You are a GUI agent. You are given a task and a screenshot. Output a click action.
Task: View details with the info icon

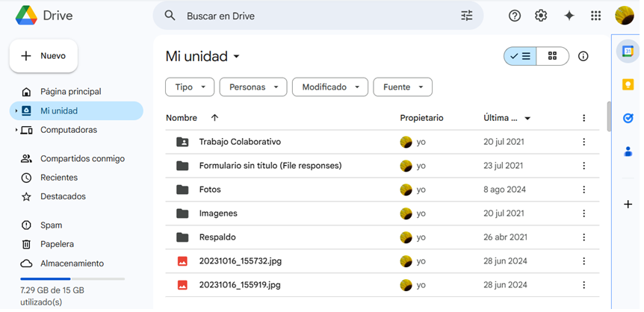(x=583, y=56)
